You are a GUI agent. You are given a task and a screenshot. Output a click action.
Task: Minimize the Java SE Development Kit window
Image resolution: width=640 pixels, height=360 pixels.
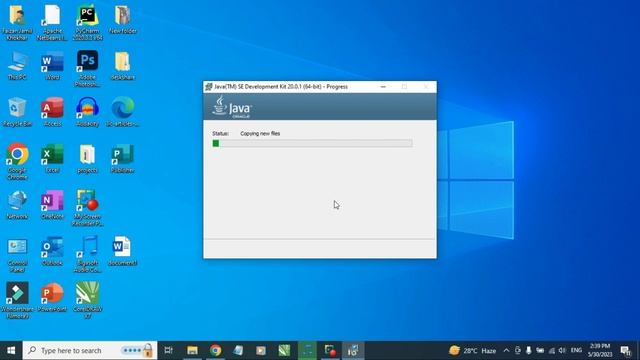[383, 87]
